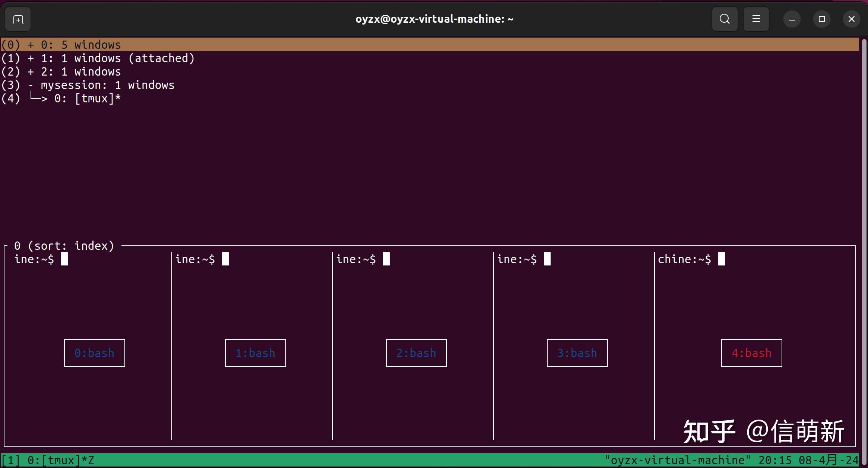Click the terminal prompt cursor in first pane
Image resolution: width=868 pixels, height=468 pixels.
(64, 259)
